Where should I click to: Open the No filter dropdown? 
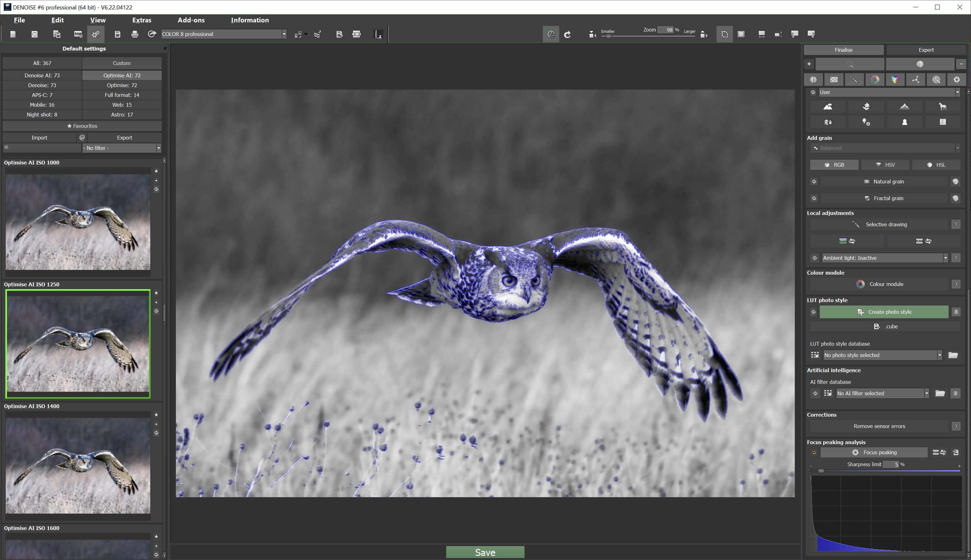point(122,148)
